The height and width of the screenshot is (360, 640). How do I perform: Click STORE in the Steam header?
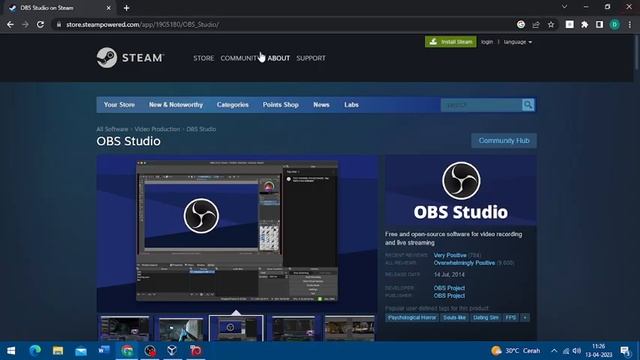[x=204, y=58]
